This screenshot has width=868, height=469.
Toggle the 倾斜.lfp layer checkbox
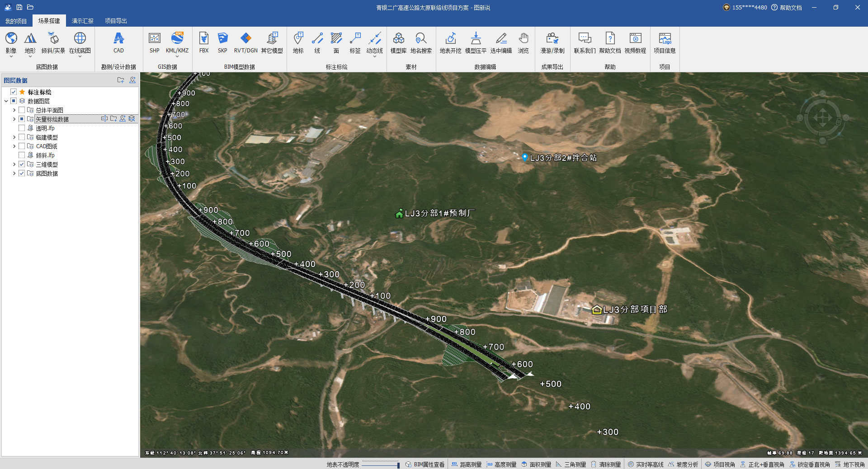coord(22,155)
